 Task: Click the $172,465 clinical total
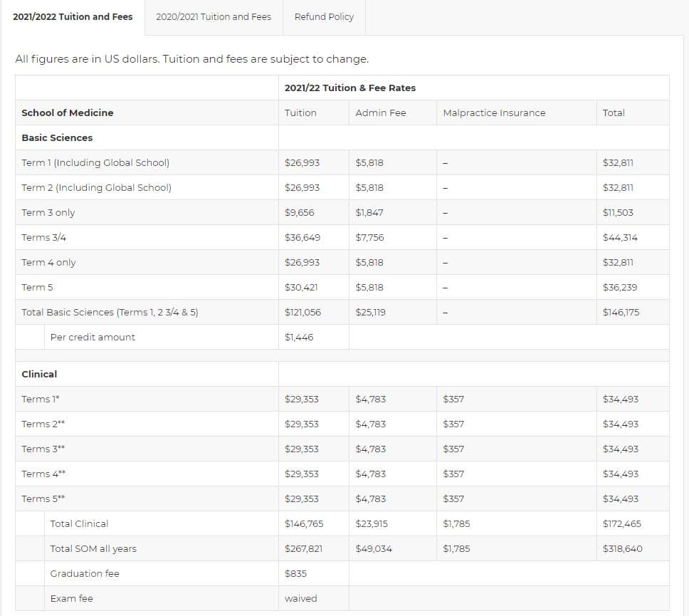click(622, 523)
